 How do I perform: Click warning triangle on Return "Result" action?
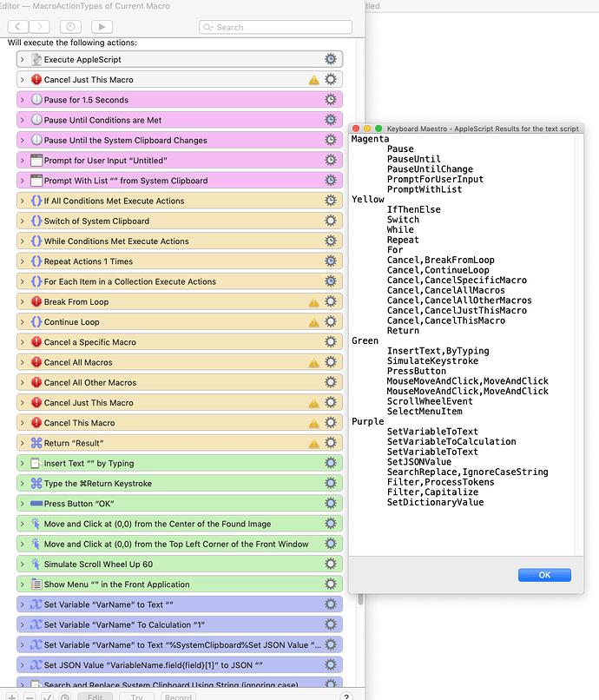313,443
